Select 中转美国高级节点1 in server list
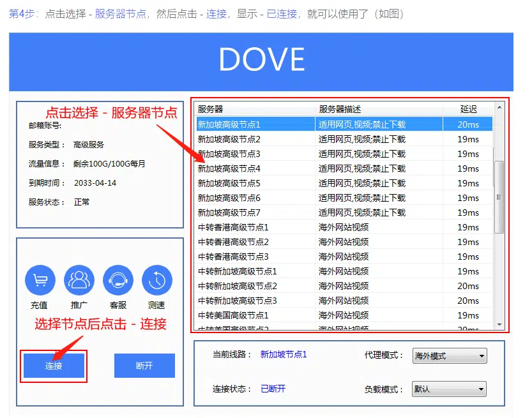This screenshot has height=418, width=532. pos(255,315)
